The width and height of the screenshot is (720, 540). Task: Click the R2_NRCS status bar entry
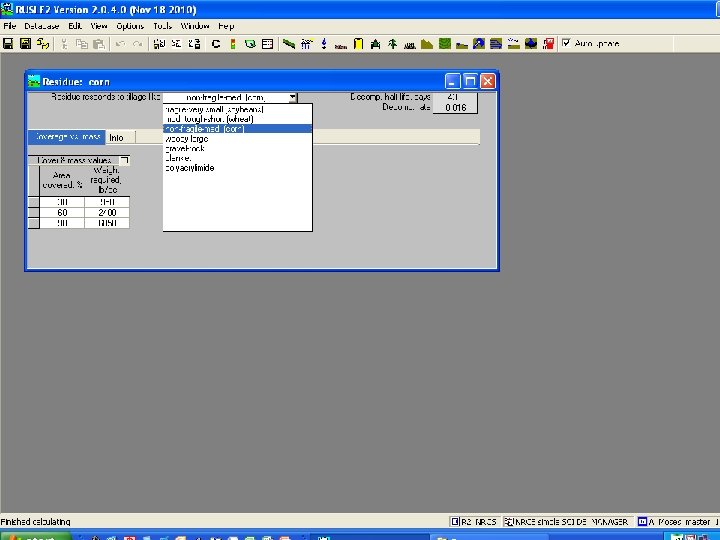pos(475,522)
